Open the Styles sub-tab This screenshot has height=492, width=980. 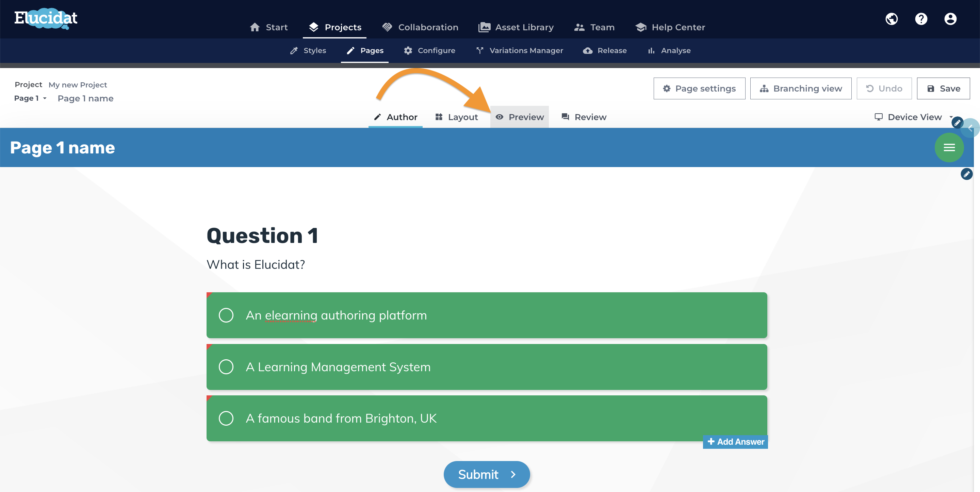[308, 50]
